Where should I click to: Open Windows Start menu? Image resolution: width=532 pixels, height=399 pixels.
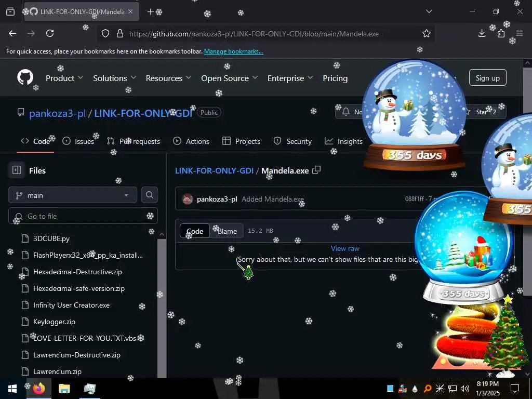(x=12, y=389)
